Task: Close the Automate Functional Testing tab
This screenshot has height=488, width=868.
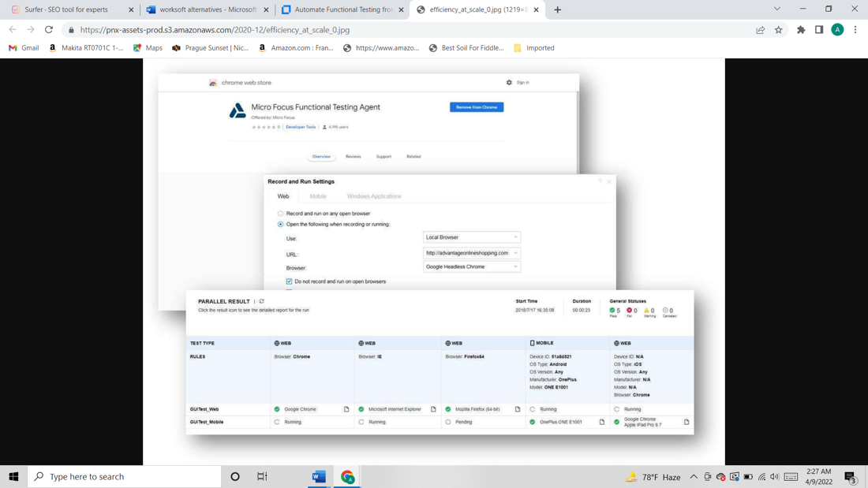Action: pos(402,9)
